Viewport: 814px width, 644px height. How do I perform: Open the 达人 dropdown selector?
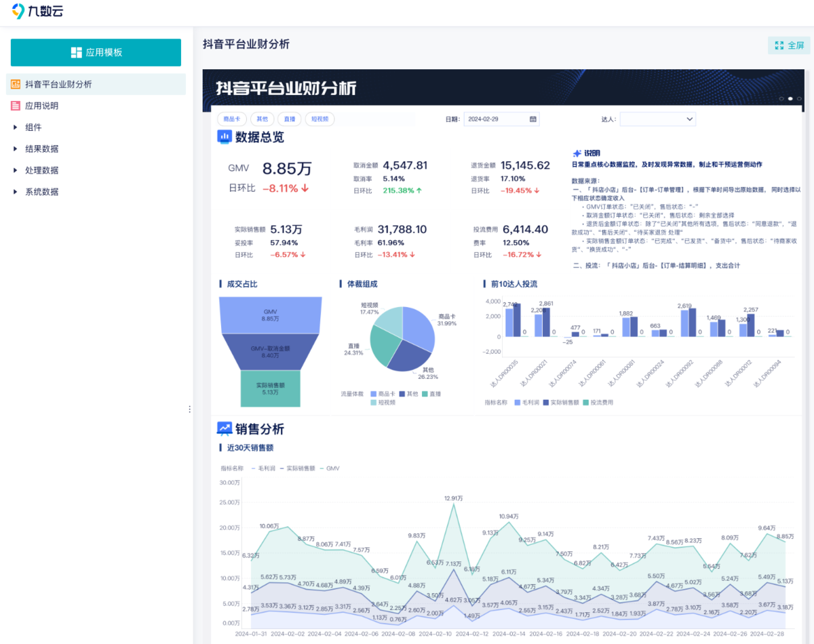point(657,119)
